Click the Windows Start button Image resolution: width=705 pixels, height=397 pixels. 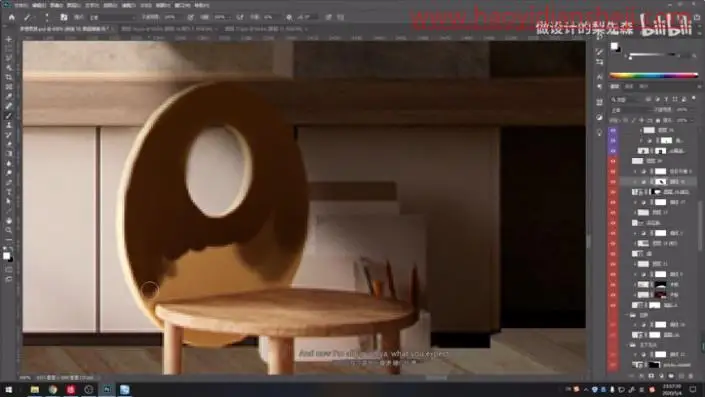tap(9, 389)
